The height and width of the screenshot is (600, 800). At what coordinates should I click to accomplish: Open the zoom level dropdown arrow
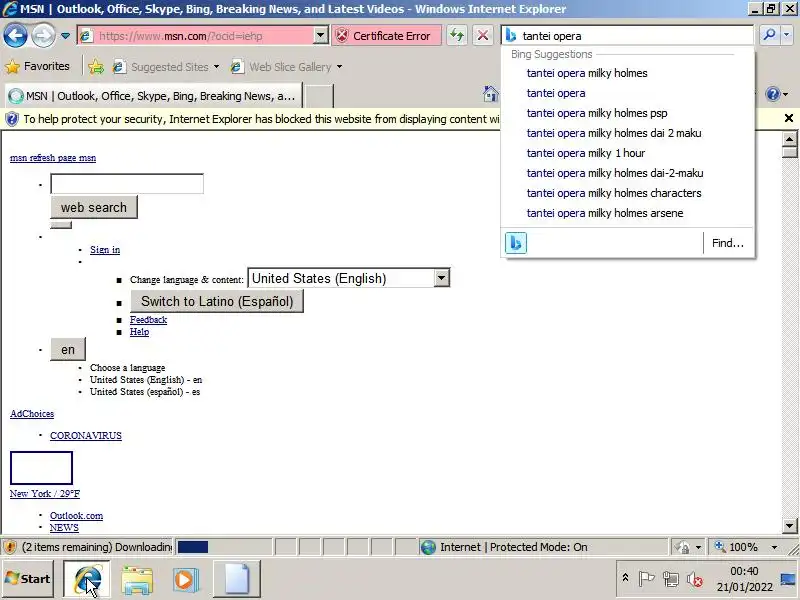pyautogui.click(x=774, y=547)
